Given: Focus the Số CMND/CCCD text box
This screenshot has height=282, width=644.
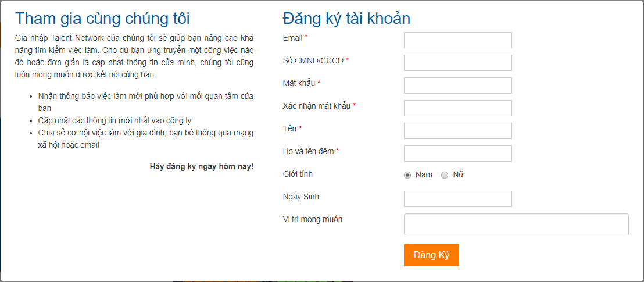Looking at the screenshot, I should (x=458, y=62).
